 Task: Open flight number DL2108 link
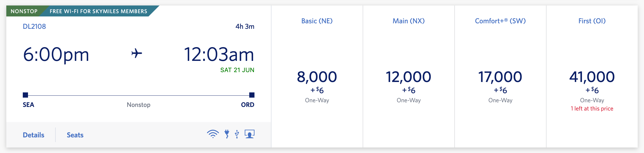point(34,27)
